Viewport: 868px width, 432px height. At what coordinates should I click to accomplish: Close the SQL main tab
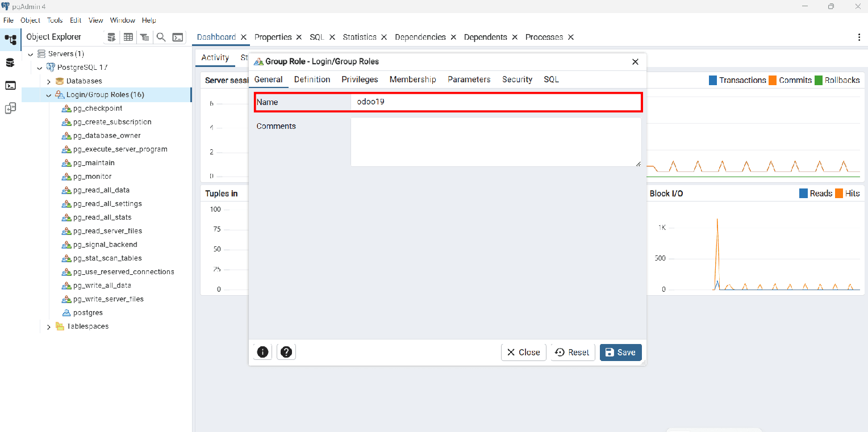tap(332, 37)
